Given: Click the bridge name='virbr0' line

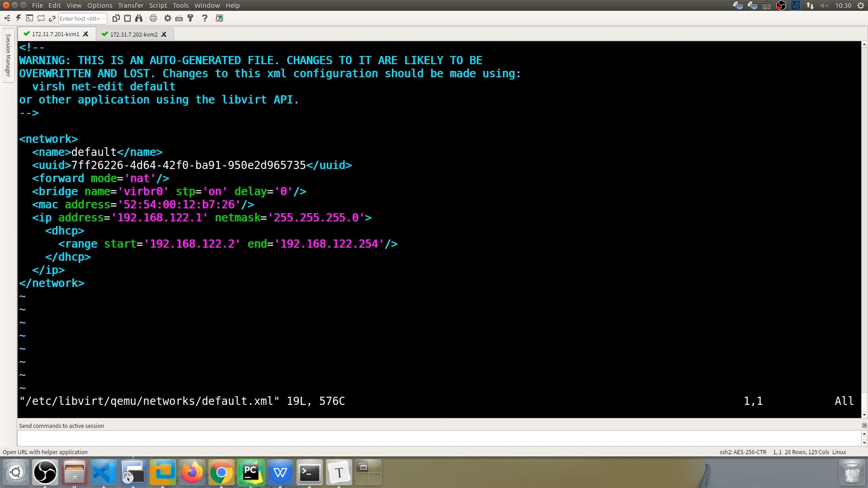Looking at the screenshot, I should pos(169,191).
